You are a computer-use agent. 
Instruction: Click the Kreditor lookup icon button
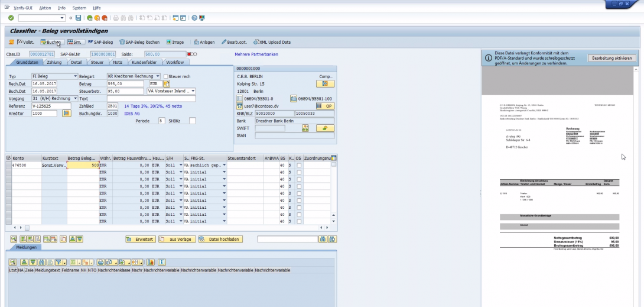point(67,114)
